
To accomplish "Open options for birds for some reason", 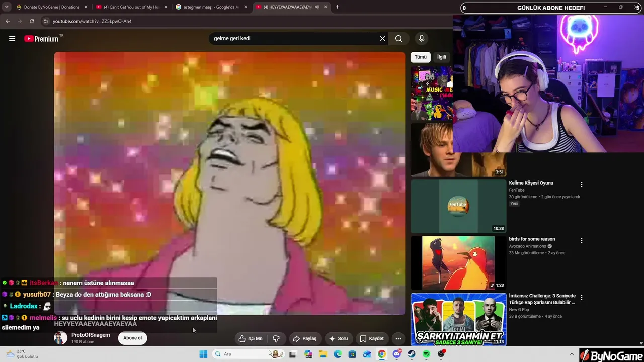I will 582,241.
